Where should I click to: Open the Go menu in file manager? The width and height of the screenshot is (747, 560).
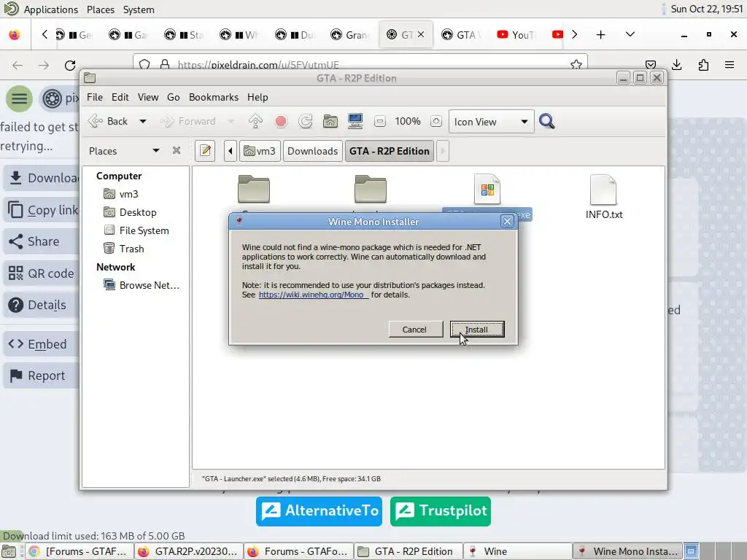(174, 97)
